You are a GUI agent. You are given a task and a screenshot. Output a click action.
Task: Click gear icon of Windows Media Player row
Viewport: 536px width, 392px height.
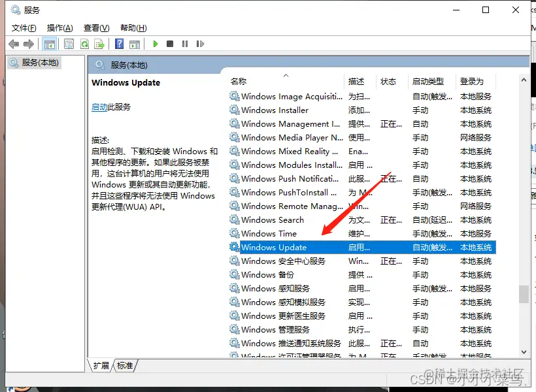tap(234, 137)
